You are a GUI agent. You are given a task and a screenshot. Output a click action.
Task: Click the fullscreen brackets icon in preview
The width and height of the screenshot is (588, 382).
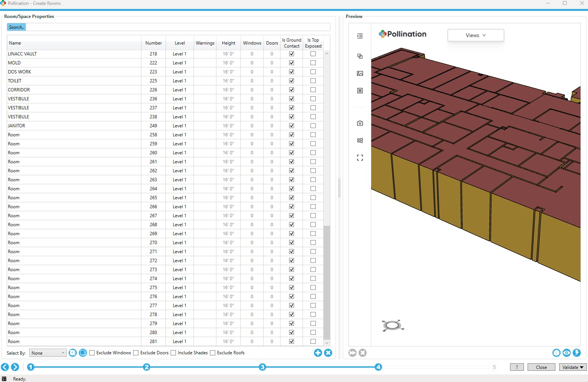click(x=360, y=158)
